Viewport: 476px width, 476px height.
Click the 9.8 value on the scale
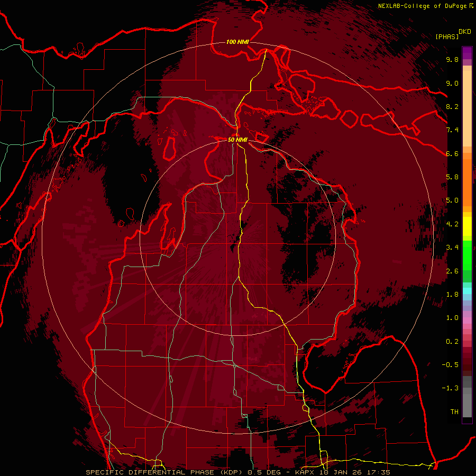[x=452, y=59]
